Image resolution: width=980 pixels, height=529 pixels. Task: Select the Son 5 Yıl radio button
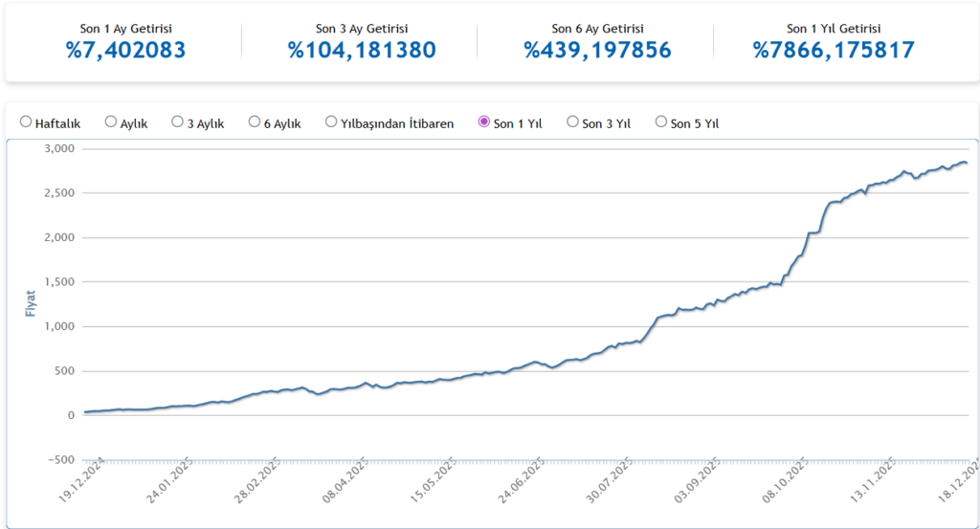661,122
